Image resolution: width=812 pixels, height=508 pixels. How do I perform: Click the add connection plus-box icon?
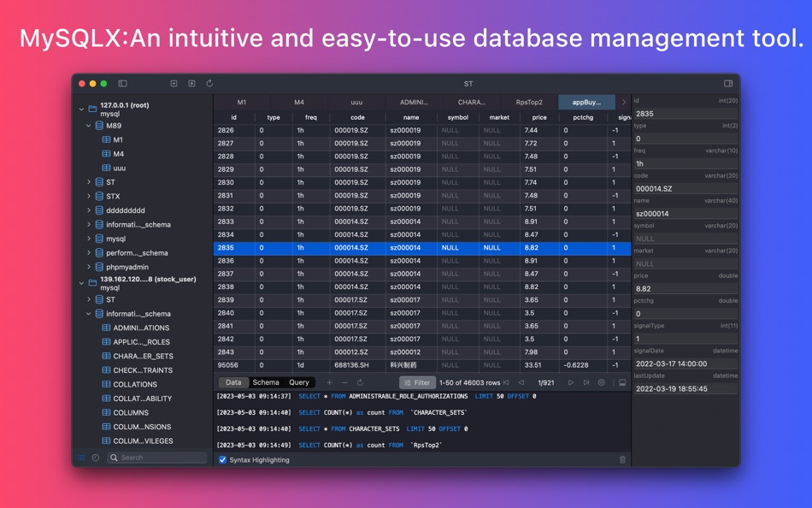pyautogui.click(x=174, y=84)
